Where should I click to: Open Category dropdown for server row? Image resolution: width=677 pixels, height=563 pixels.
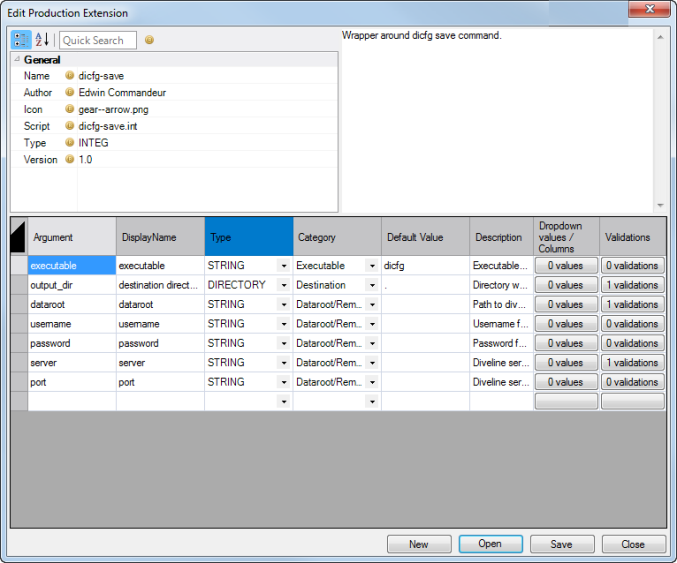pyautogui.click(x=372, y=363)
